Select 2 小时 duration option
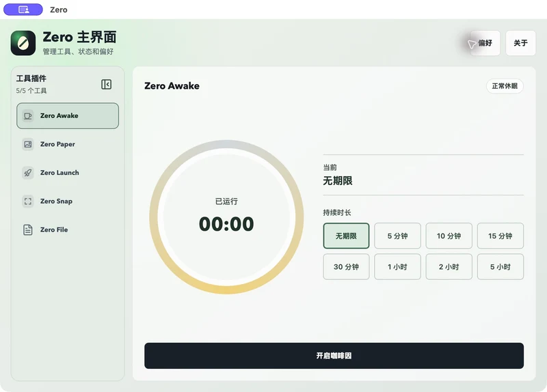547x392 pixels. [449, 267]
